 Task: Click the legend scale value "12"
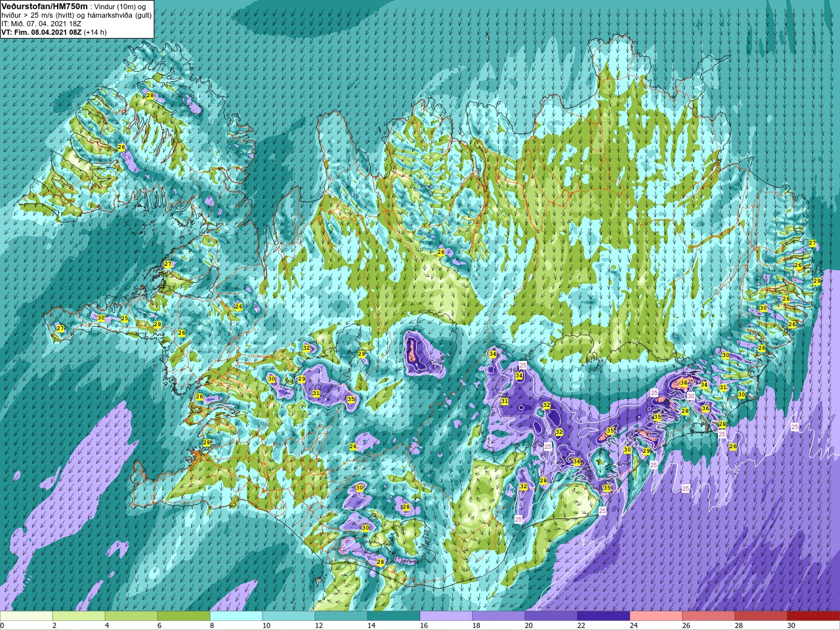pyautogui.click(x=318, y=625)
